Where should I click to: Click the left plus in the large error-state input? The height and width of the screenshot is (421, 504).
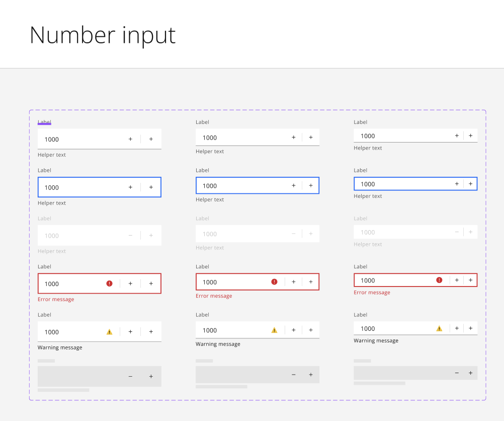click(x=130, y=284)
